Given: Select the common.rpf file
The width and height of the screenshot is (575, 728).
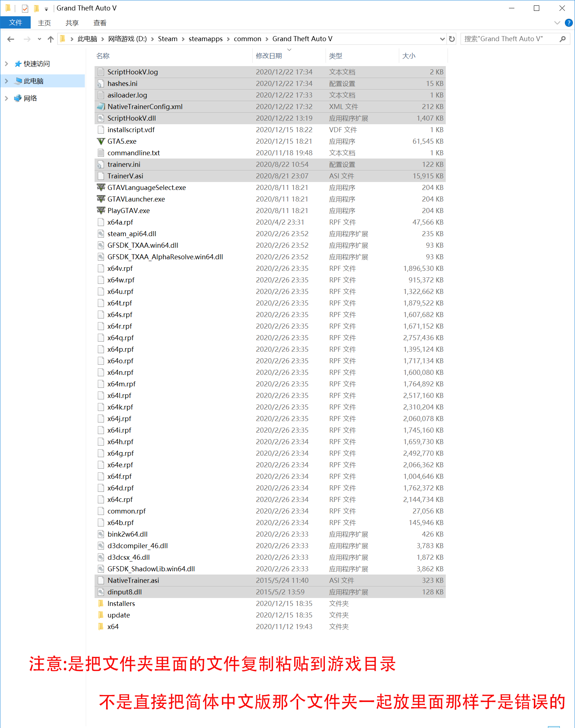Looking at the screenshot, I should pyautogui.click(x=270, y=511).
